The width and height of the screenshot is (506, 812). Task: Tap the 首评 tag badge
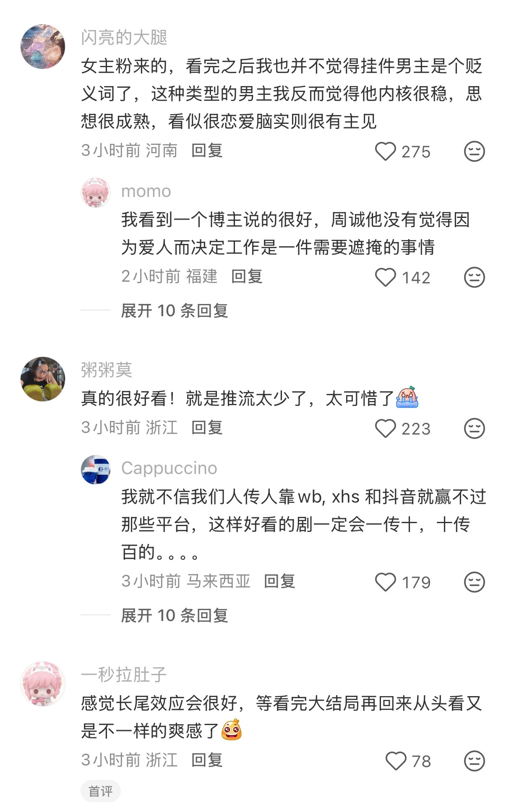pyautogui.click(x=101, y=791)
